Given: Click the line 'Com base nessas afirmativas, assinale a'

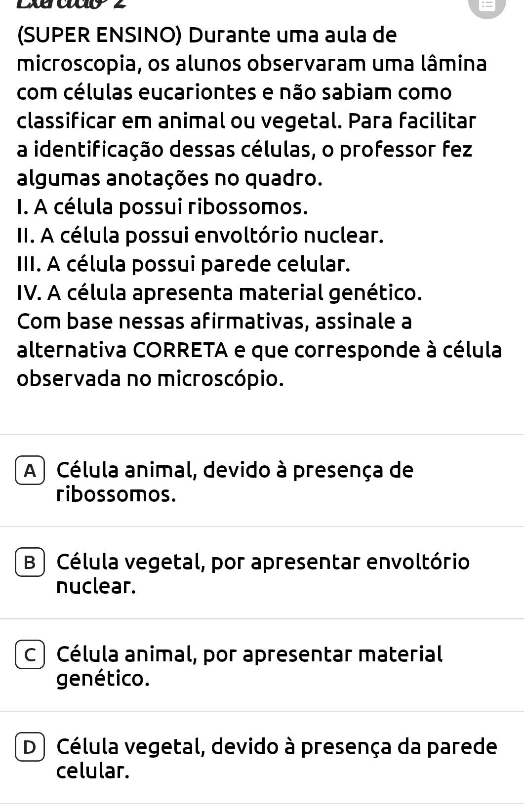Looking at the screenshot, I should click(214, 322).
